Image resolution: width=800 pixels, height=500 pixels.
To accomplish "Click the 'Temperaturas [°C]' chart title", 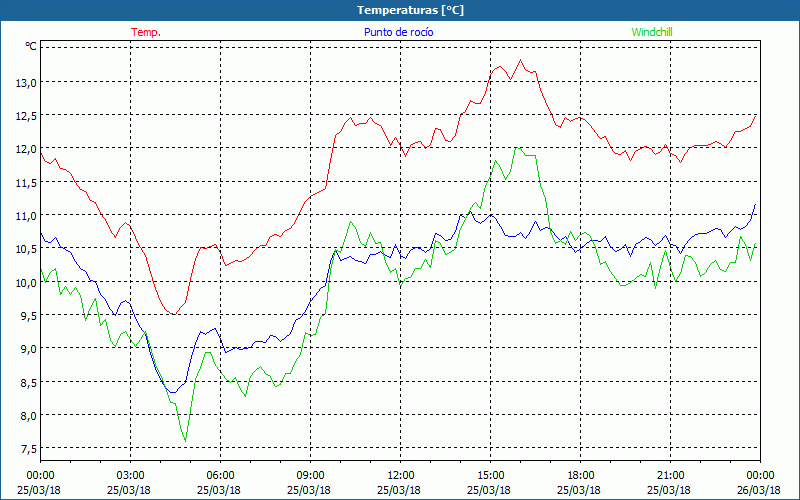I will click(410, 10).
